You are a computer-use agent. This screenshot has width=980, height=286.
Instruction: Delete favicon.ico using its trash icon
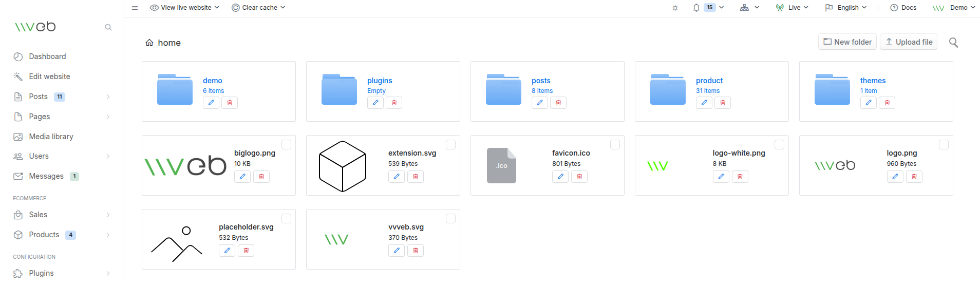pos(579,177)
